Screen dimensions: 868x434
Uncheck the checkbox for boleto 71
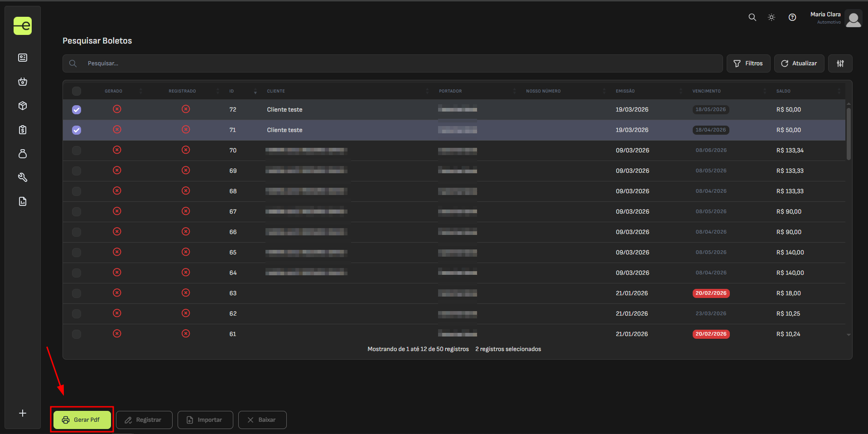77,130
